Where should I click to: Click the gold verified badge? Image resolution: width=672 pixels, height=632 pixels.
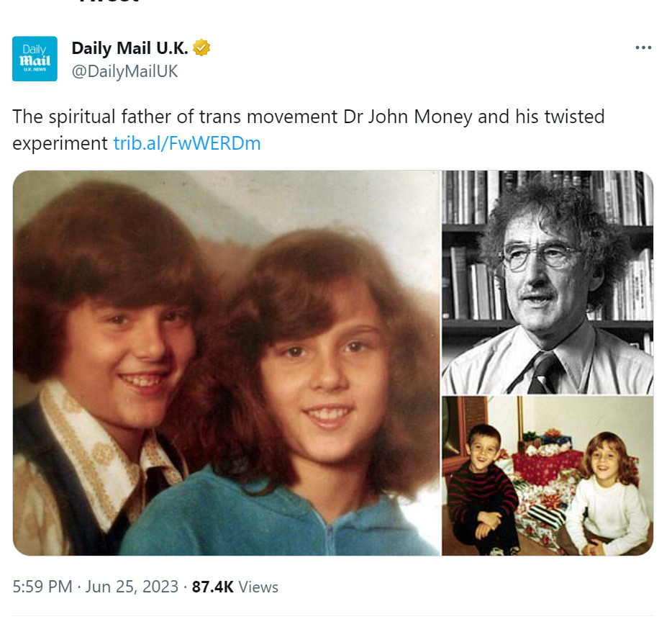point(202,48)
